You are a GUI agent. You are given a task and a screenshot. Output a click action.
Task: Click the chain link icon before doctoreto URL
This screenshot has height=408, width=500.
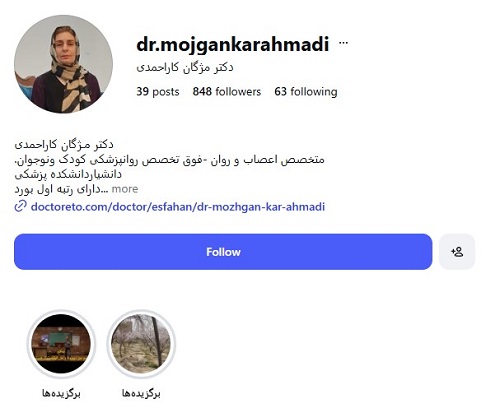click(20, 206)
